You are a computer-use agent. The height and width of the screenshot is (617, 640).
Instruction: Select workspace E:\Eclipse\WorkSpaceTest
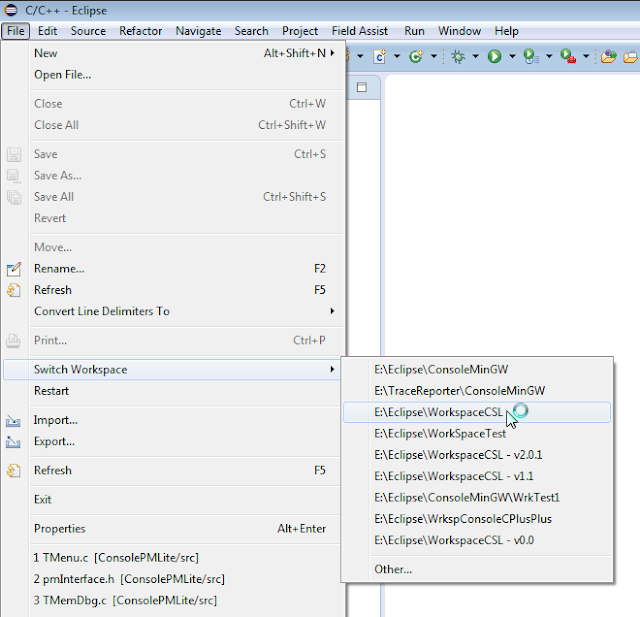point(477,434)
